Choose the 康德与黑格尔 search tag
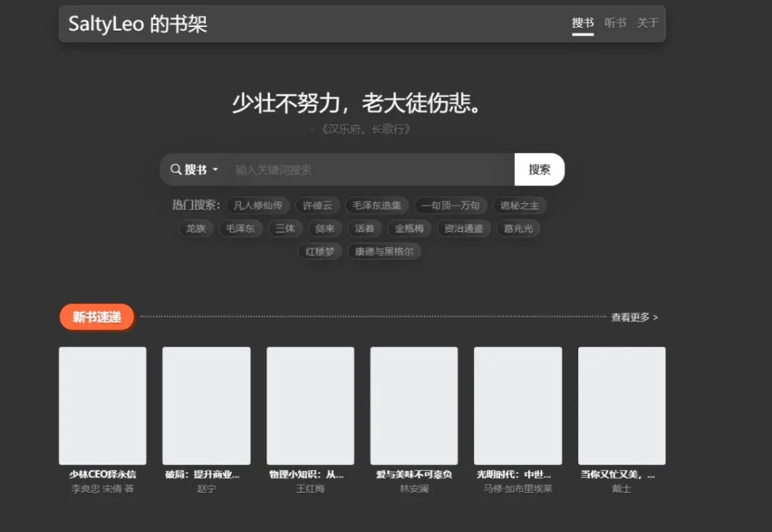The image size is (772, 532). pyautogui.click(x=384, y=252)
